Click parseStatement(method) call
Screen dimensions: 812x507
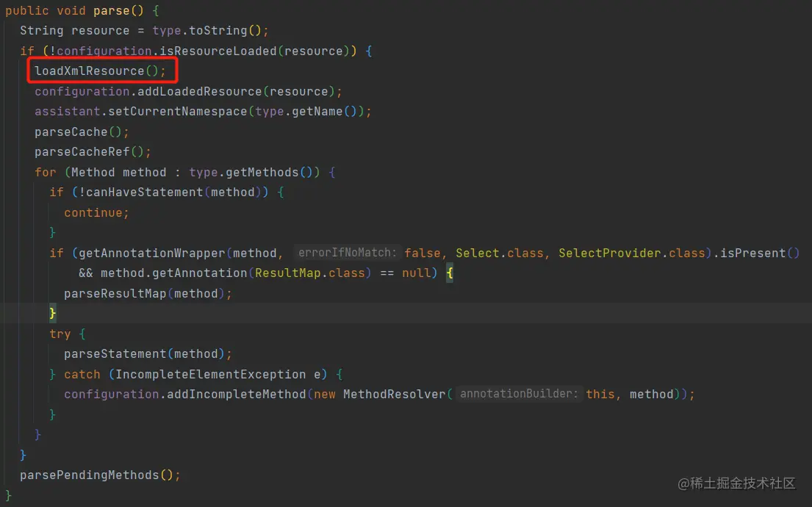pos(145,353)
